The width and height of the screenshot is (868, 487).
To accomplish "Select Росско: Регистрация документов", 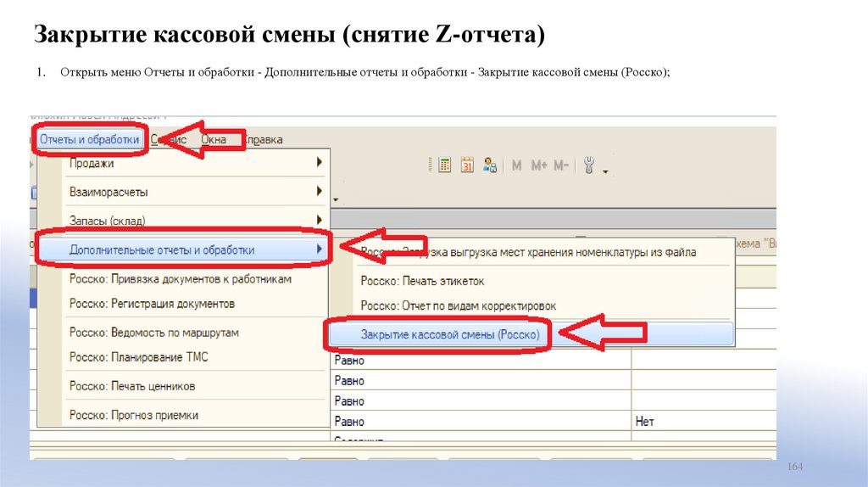I will (183, 304).
